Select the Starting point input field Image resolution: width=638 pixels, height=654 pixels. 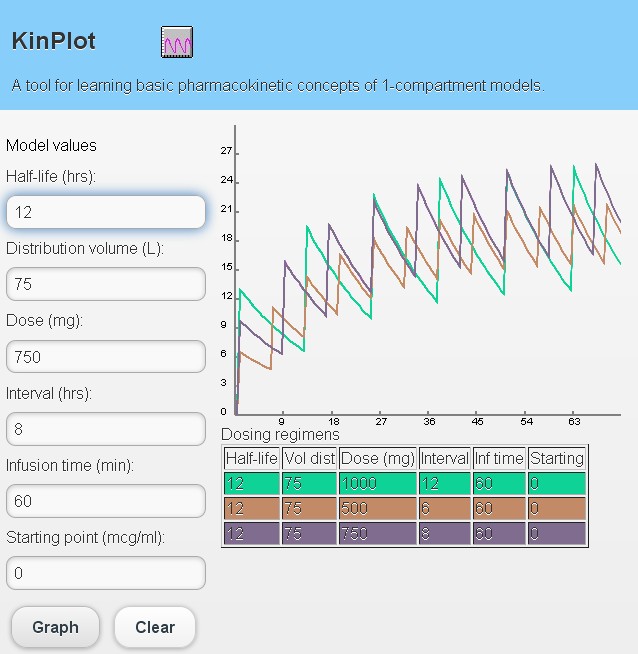click(x=106, y=573)
